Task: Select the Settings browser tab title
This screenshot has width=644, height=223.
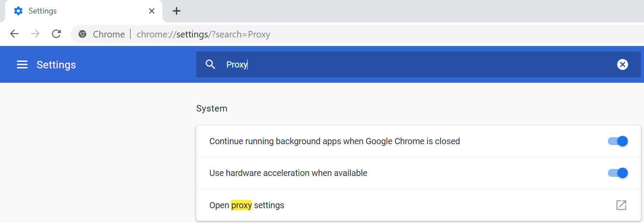Action: click(43, 11)
